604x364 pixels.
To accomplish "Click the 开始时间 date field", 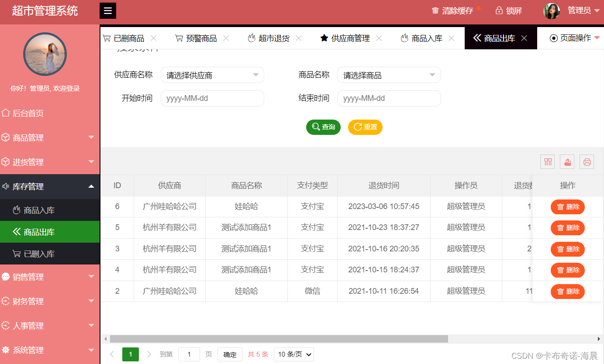I will point(212,98).
